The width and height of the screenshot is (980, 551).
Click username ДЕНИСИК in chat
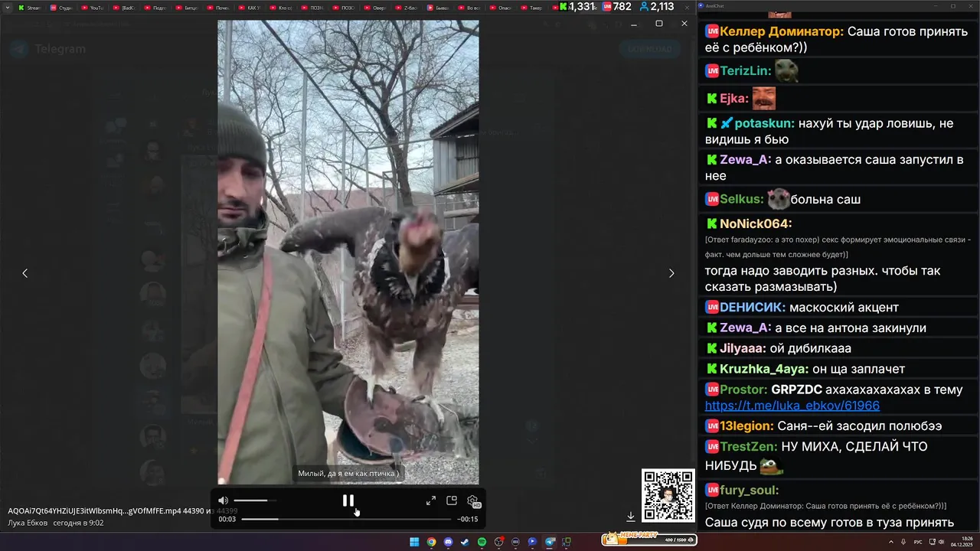(x=752, y=308)
